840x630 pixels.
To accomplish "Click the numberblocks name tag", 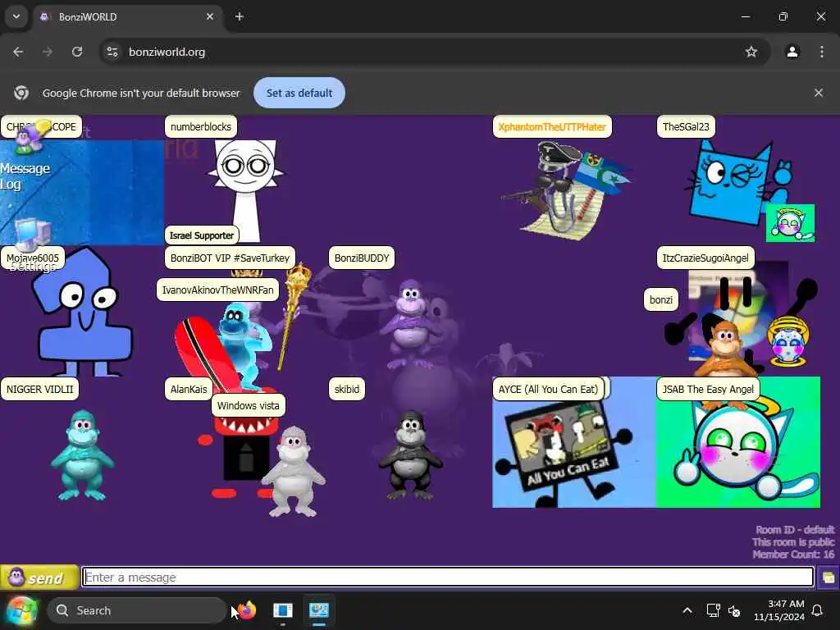I will (x=201, y=127).
